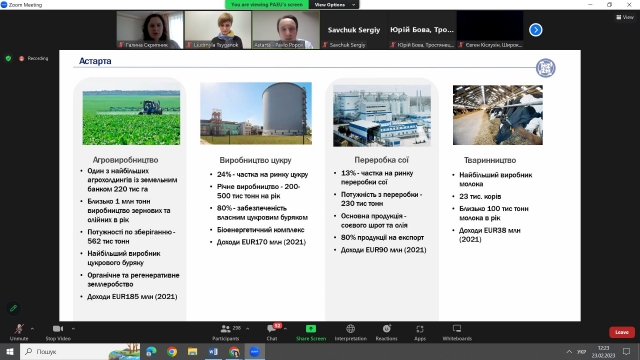640x360 pixels.
Task: Click the Тваринництво heading
Action: click(x=490, y=160)
